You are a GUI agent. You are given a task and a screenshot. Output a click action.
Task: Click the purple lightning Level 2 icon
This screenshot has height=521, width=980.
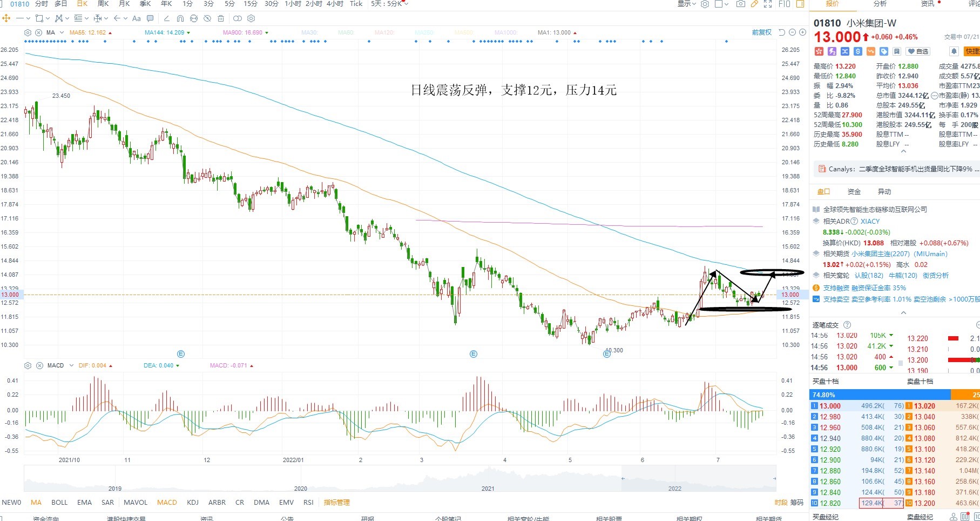(x=832, y=51)
